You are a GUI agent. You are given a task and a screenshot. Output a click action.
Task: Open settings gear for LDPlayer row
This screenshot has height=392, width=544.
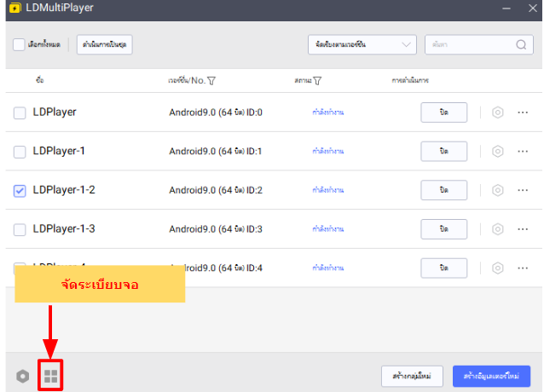pyautogui.click(x=497, y=112)
